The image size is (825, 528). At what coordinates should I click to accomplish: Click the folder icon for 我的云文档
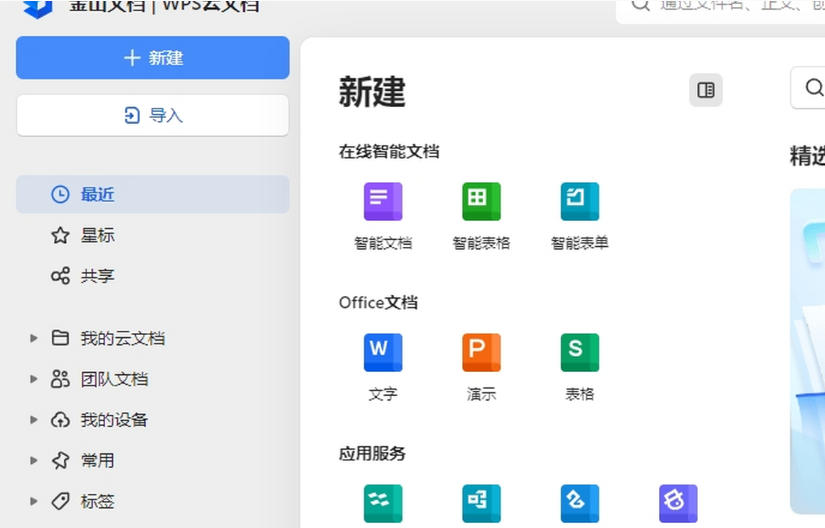[x=60, y=338]
